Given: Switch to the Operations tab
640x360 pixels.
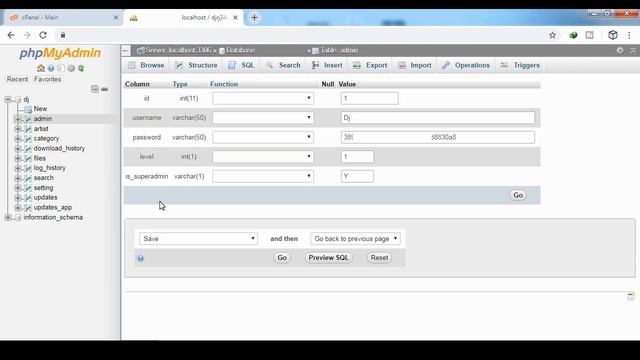Looking at the screenshot, I should (x=466, y=65).
